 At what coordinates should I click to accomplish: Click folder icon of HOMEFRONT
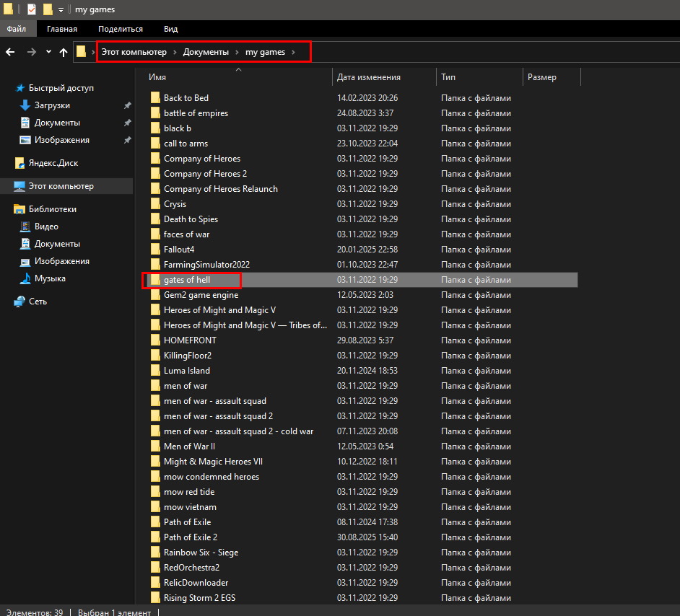point(155,340)
